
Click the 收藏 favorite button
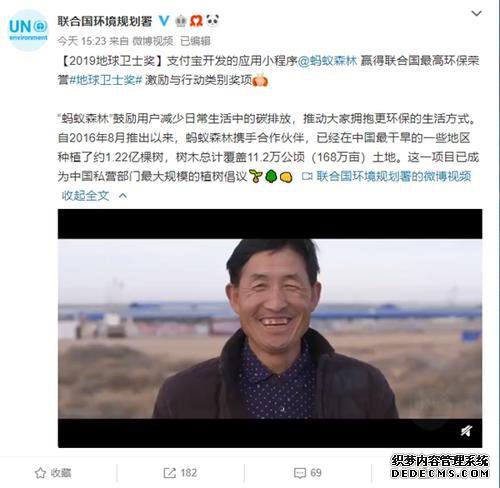coord(53,473)
